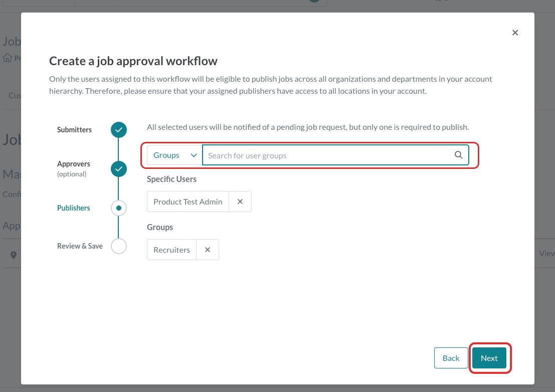Click the search magnifier icon

pyautogui.click(x=458, y=155)
